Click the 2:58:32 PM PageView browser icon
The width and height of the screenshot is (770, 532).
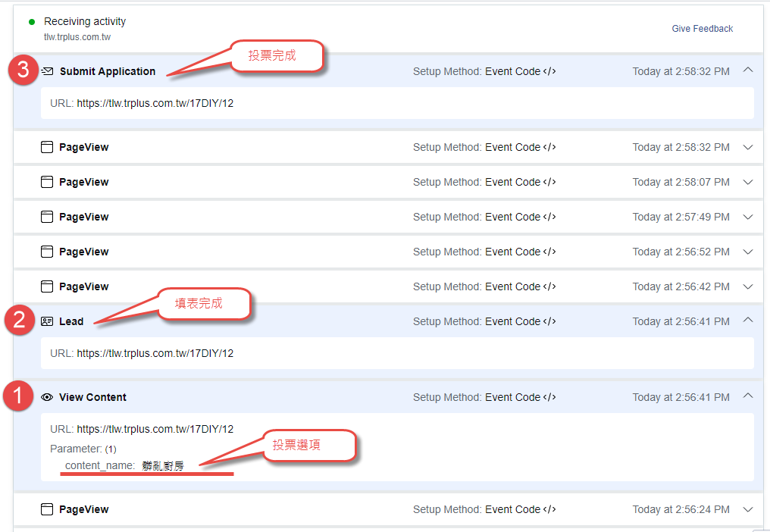[x=47, y=147]
